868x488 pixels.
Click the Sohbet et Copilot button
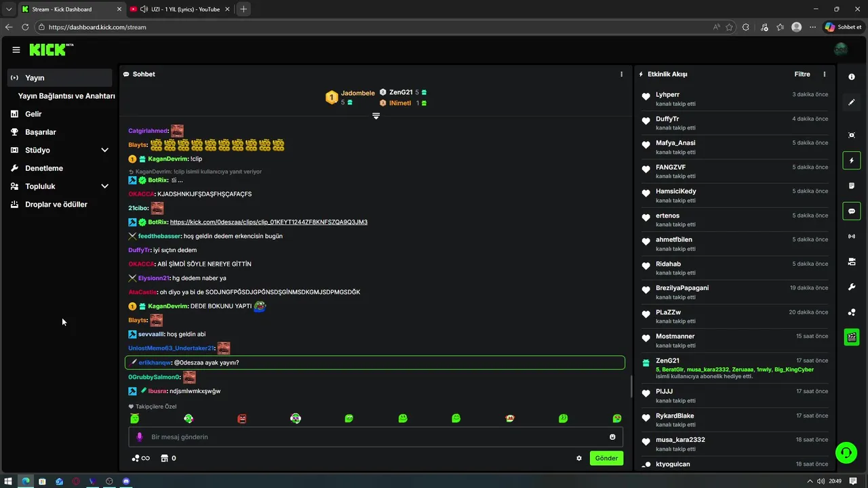tap(844, 27)
